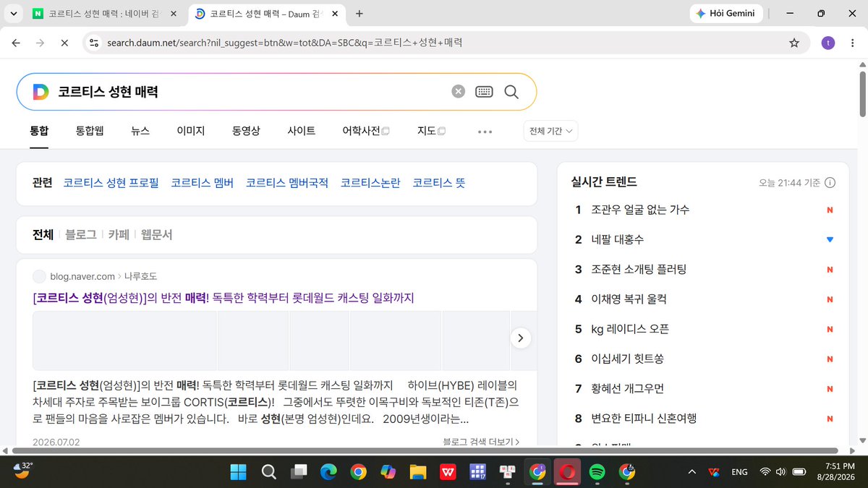Filter results by 카페
Viewport: 868px width, 488px height.
(119, 234)
